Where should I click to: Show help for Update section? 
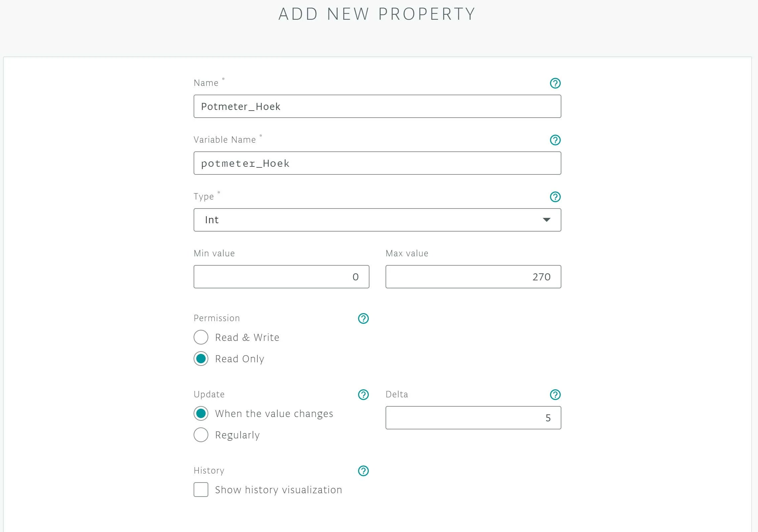(363, 395)
